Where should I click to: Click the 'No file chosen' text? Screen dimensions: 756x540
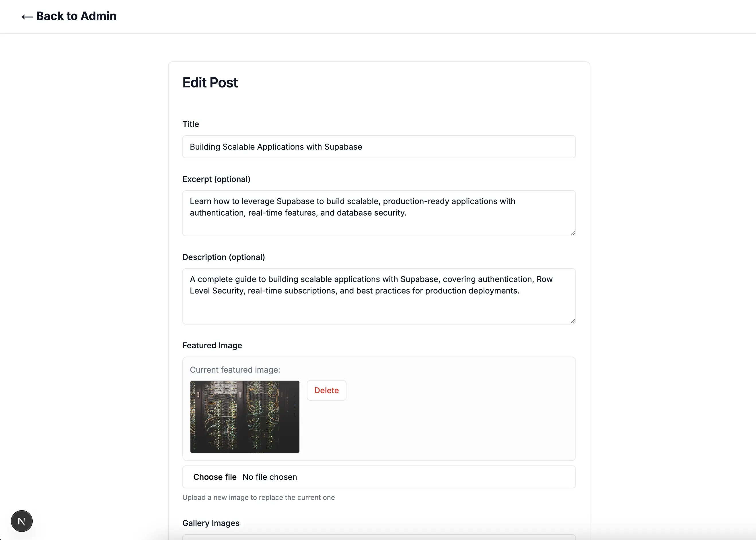[x=270, y=476]
